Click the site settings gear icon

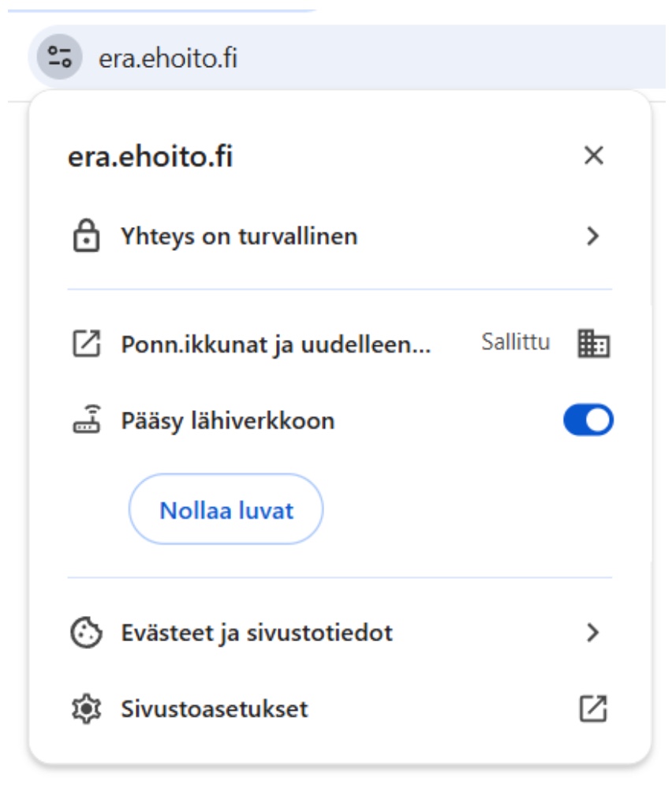[x=85, y=709]
